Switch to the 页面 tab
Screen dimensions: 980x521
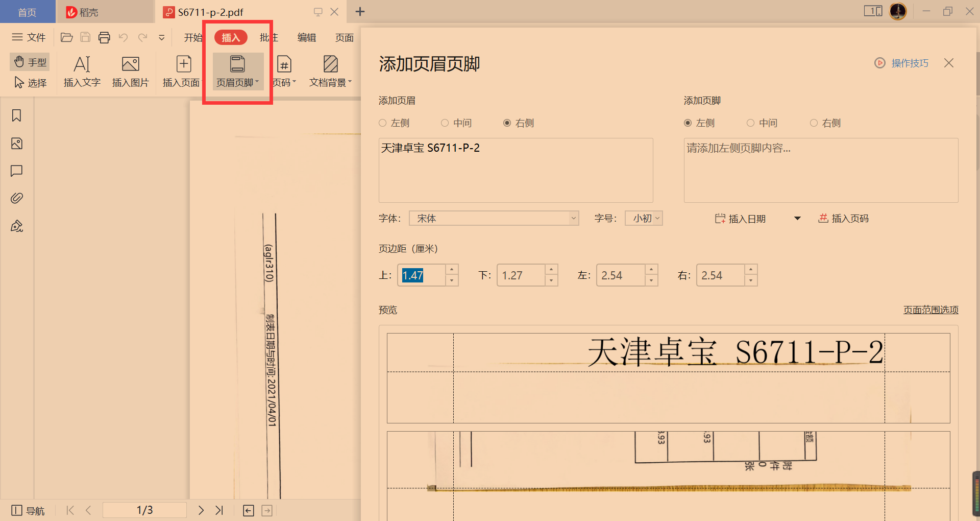[345, 37]
